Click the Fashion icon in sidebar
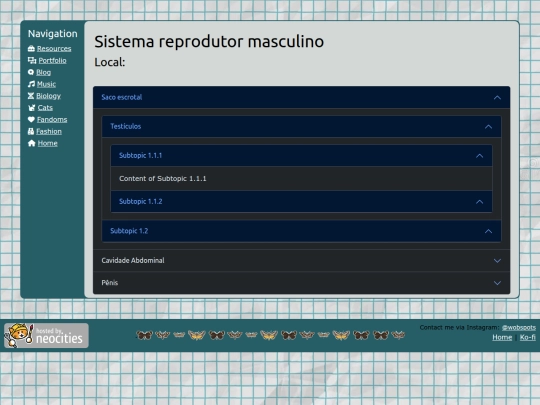This screenshot has height=405, width=540. point(31,131)
